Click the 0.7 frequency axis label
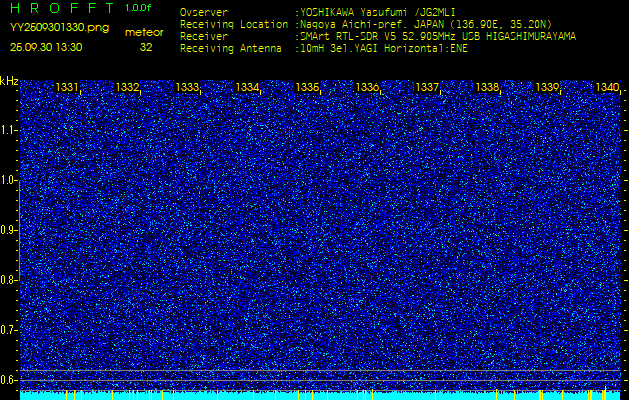Image resolution: width=629 pixels, height=400 pixels. (x=8, y=330)
